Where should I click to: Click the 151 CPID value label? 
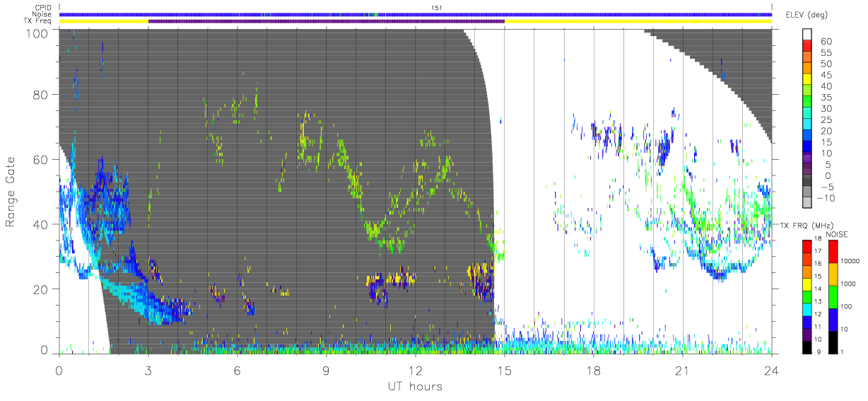(436, 8)
